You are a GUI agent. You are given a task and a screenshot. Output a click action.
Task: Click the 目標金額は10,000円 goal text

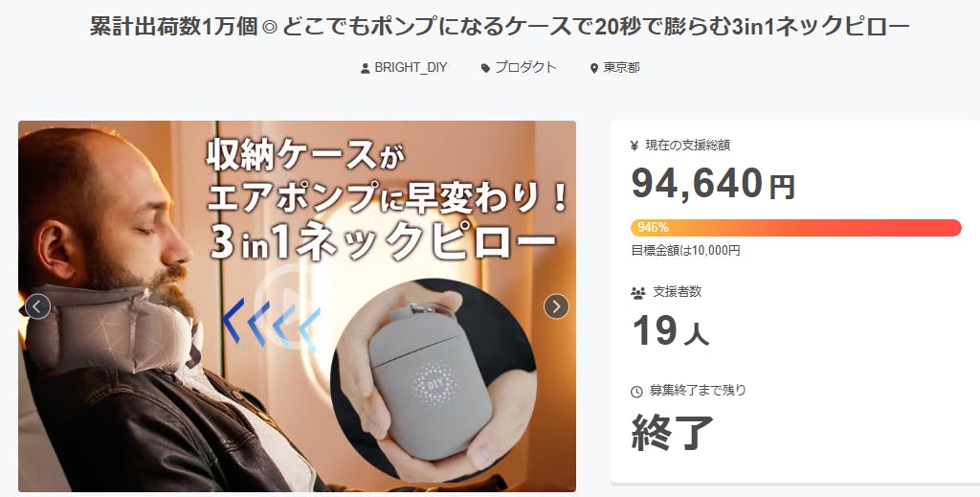pos(685,251)
